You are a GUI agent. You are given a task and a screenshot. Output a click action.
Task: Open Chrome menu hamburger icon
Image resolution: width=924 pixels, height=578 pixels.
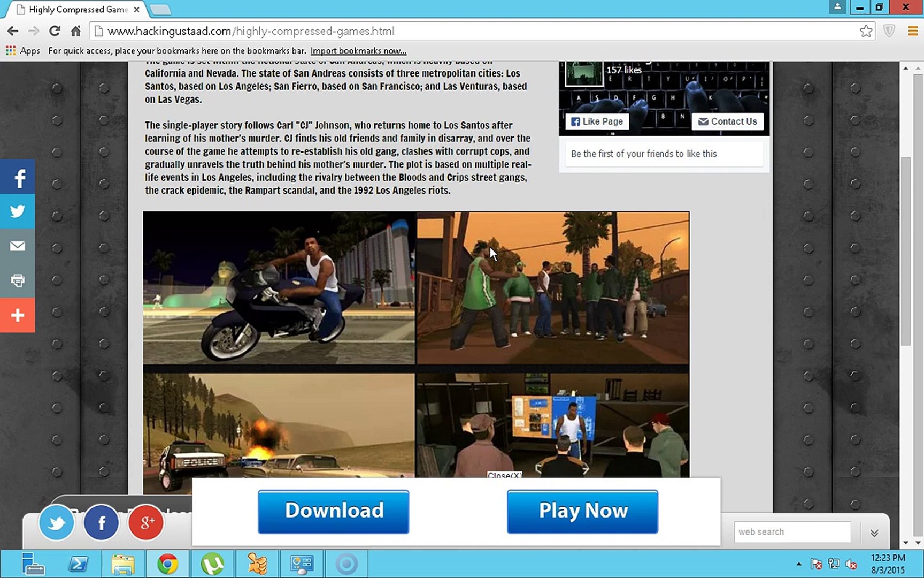(913, 31)
